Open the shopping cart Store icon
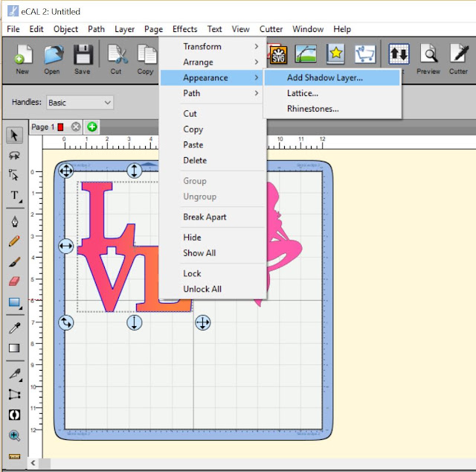The image size is (476, 472). (x=365, y=54)
